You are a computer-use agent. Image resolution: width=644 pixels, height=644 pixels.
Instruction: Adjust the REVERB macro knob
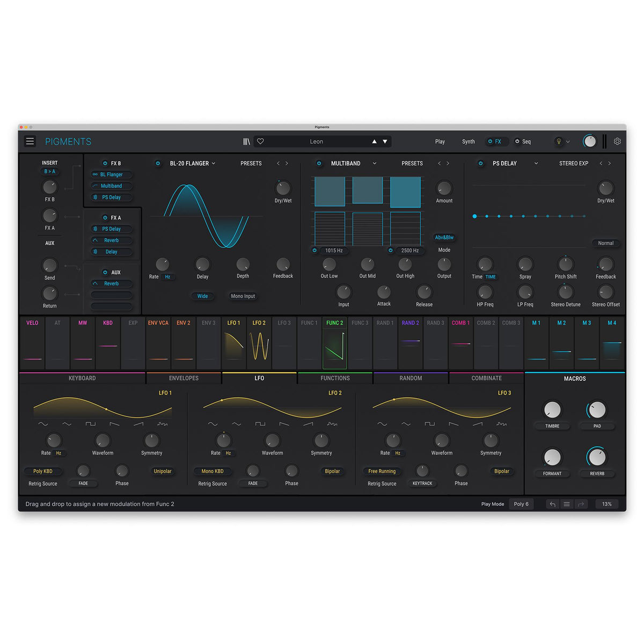pos(597,457)
